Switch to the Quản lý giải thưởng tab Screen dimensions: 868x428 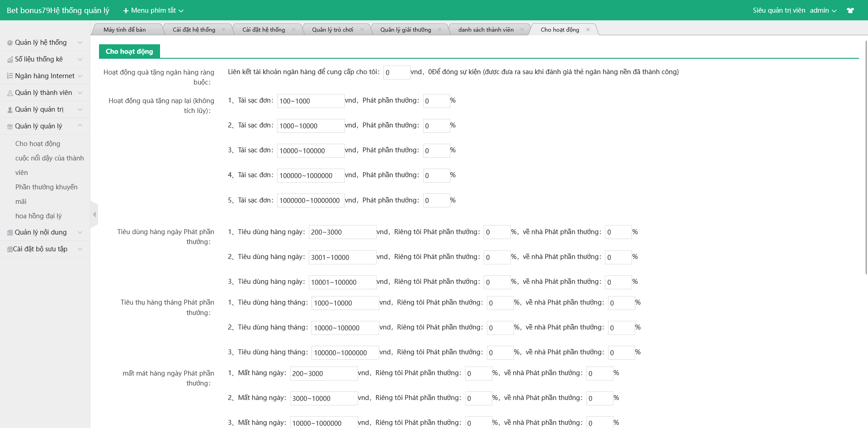pyautogui.click(x=406, y=30)
